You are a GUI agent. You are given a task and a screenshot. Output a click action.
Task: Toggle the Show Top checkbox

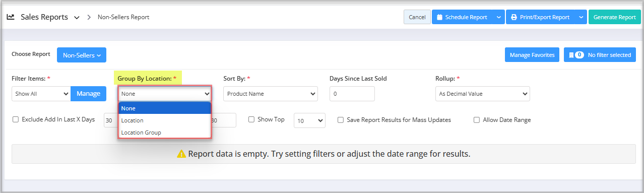[251, 120]
